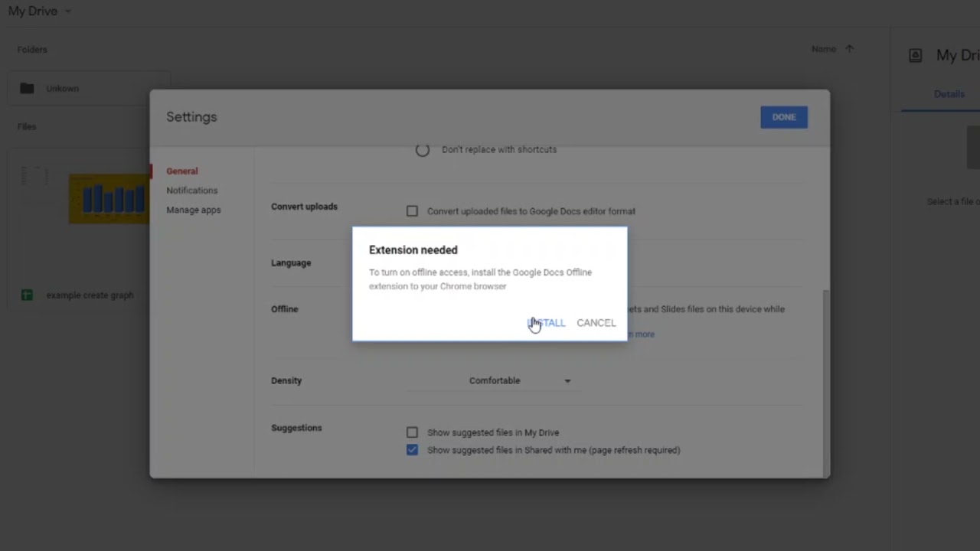This screenshot has width=980, height=551.
Task: Select the example create graph file name
Action: 90,295
